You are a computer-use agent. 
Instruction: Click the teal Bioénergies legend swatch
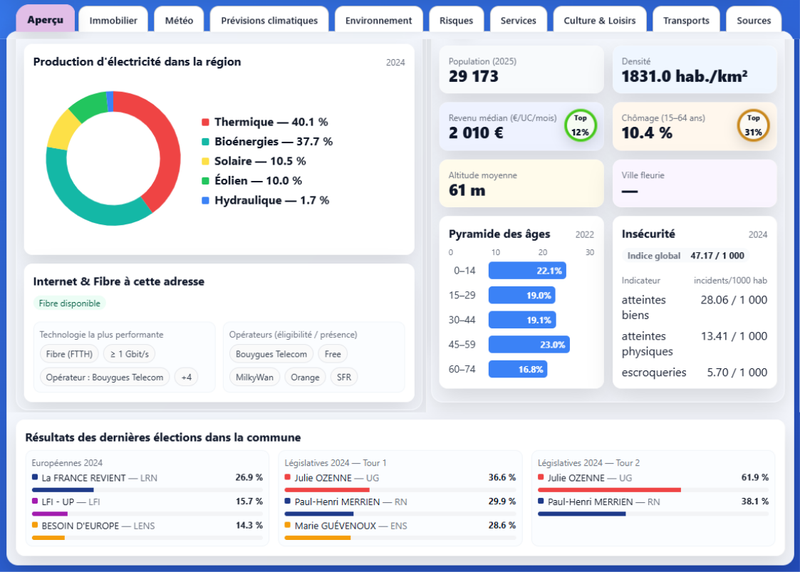(x=206, y=141)
